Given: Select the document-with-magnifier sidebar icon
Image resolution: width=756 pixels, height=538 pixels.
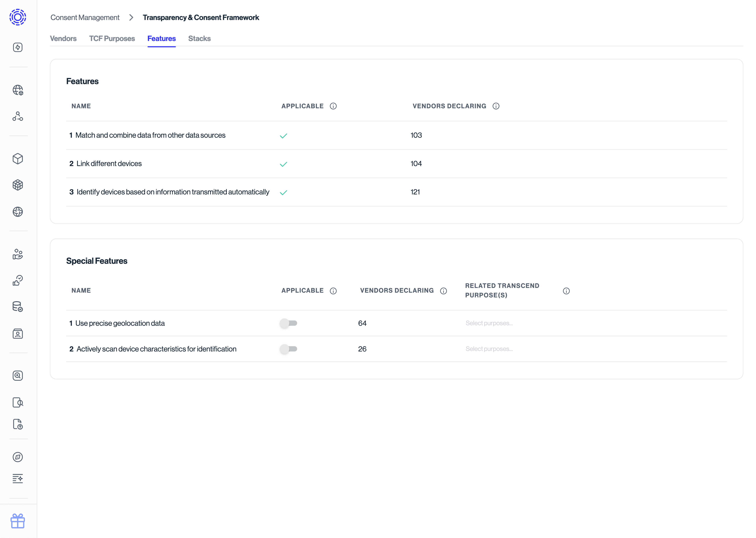Looking at the screenshot, I should tap(18, 403).
